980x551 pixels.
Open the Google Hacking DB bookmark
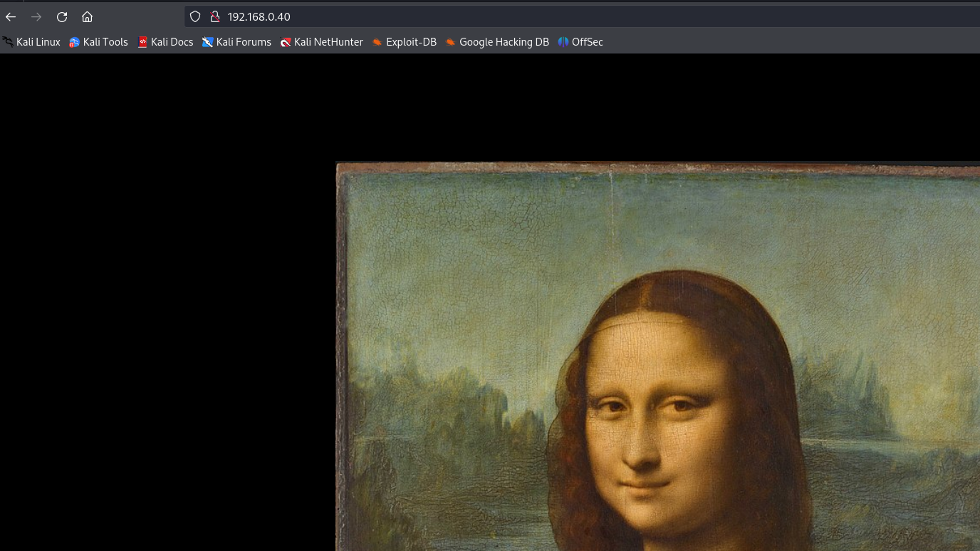497,42
